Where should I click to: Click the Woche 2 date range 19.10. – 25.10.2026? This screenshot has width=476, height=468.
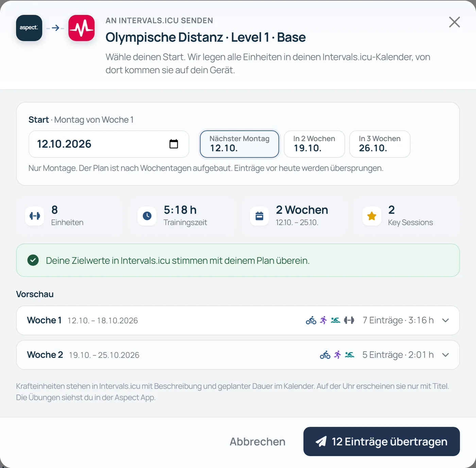(x=104, y=355)
